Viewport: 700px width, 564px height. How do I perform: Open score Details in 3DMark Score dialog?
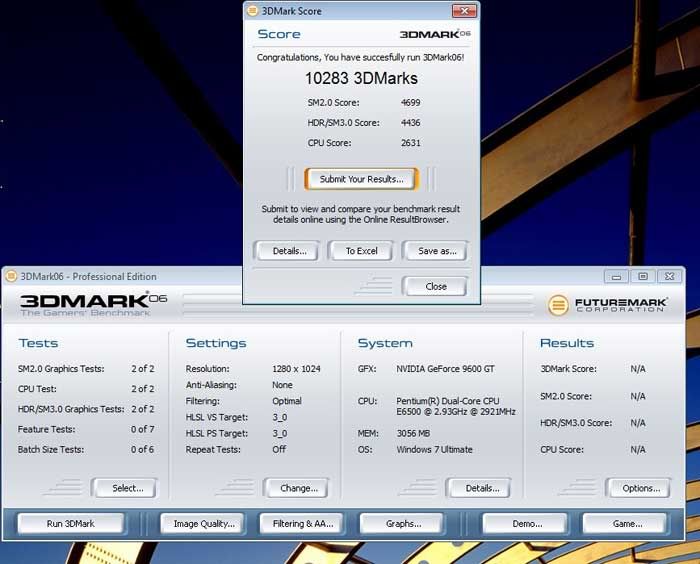(287, 251)
